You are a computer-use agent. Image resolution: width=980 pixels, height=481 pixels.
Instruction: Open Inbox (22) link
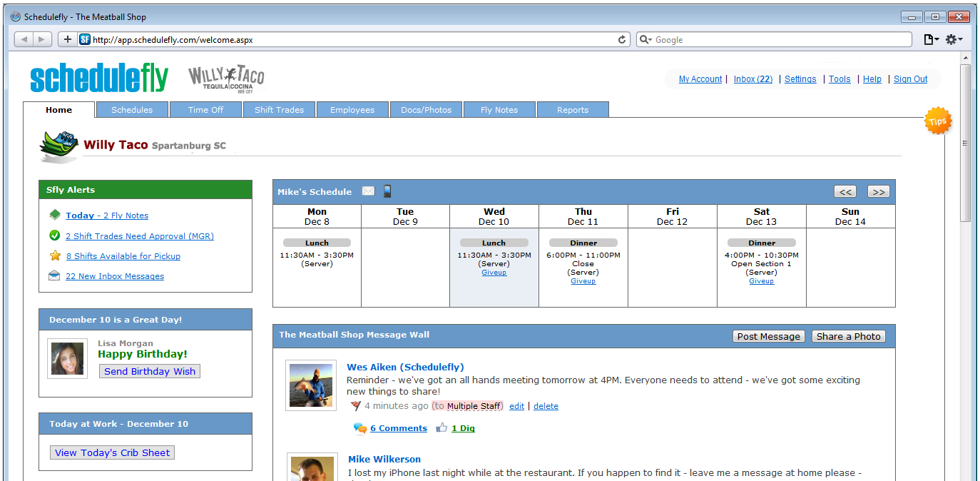(753, 79)
